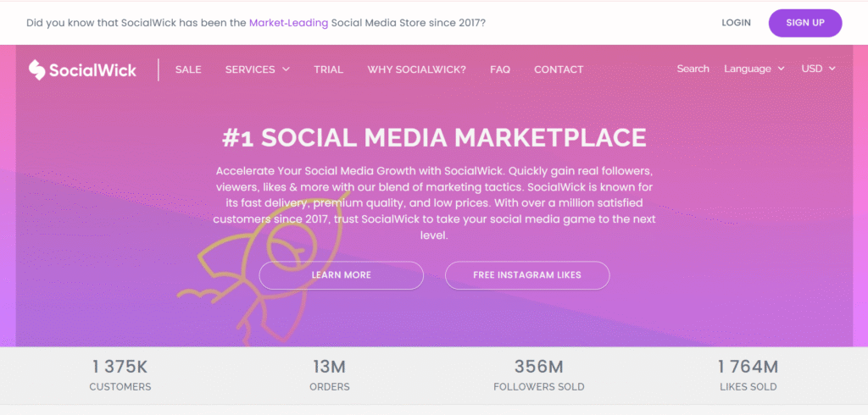The image size is (868, 415).
Task: Click the 1 375K CUSTOMERS statistic
Action: point(120,375)
